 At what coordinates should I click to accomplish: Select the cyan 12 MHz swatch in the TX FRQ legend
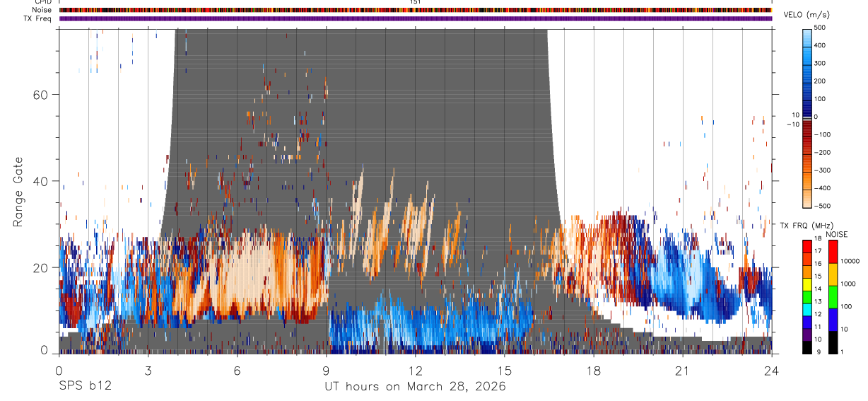coord(807,310)
